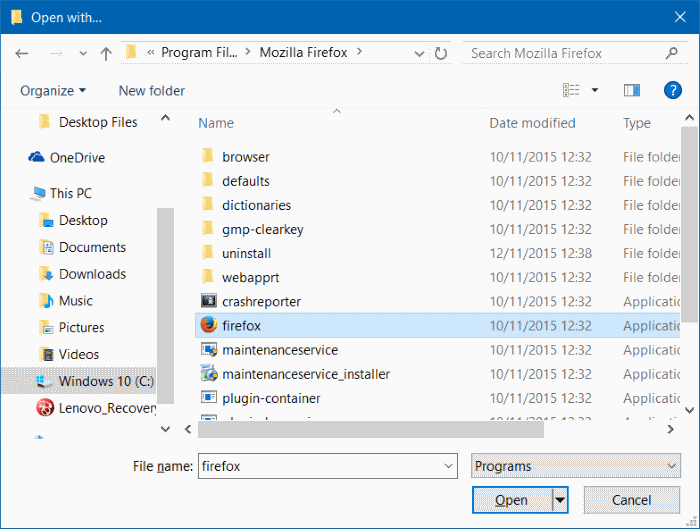Select This PC in navigation pane
Screen dimensions: 700x529
61,193
